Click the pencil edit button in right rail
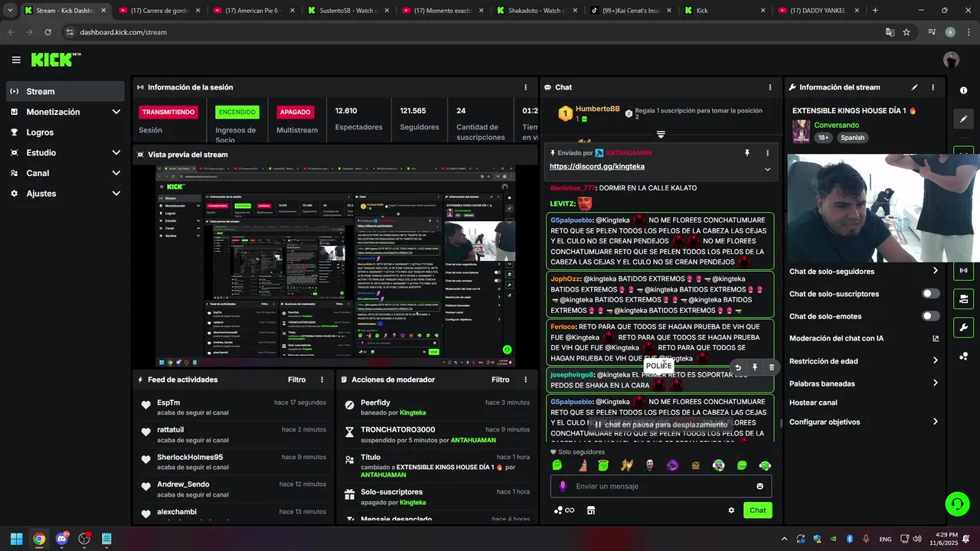 pyautogui.click(x=963, y=119)
